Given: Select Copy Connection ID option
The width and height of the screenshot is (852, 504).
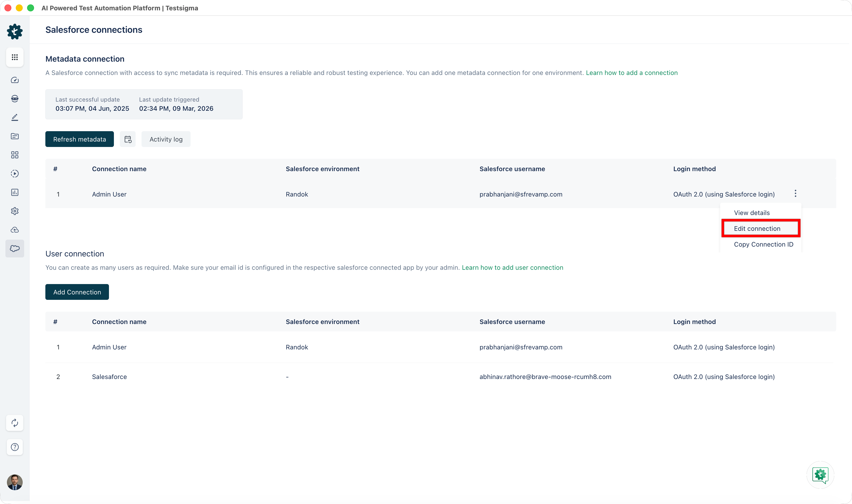Looking at the screenshot, I should point(763,244).
